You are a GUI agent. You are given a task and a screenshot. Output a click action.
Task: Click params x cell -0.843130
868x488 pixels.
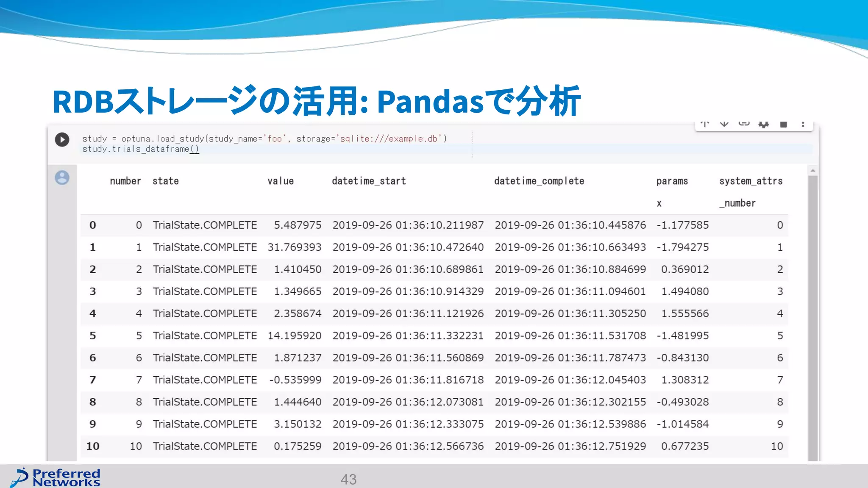point(683,358)
